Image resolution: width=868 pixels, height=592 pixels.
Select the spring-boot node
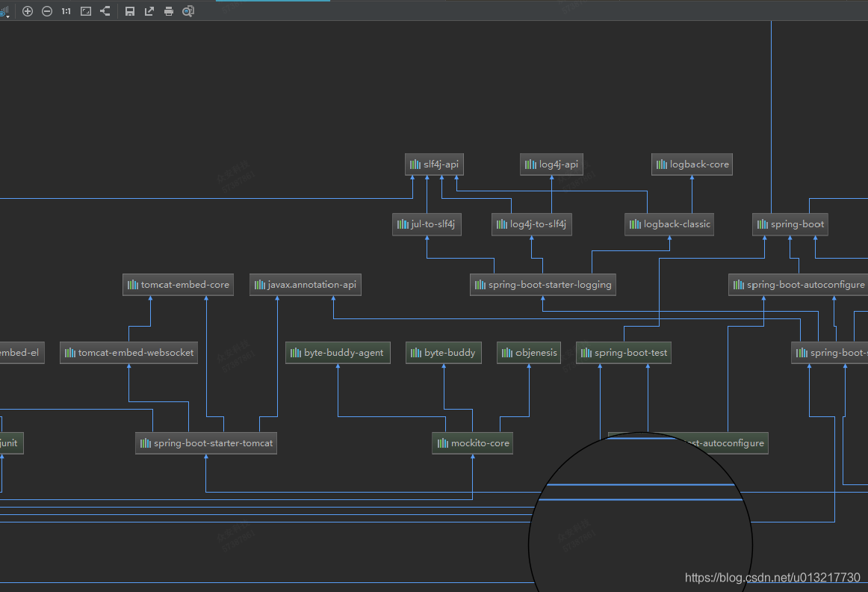pos(790,224)
